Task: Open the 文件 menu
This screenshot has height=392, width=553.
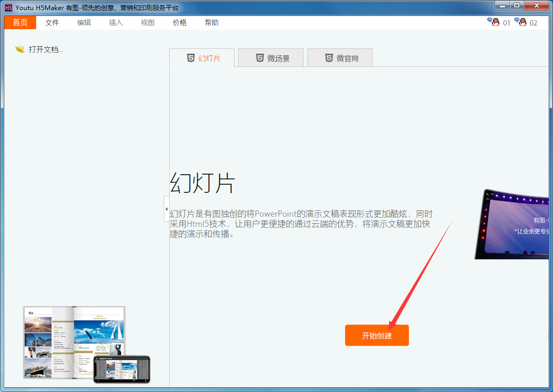Action: tap(52, 22)
